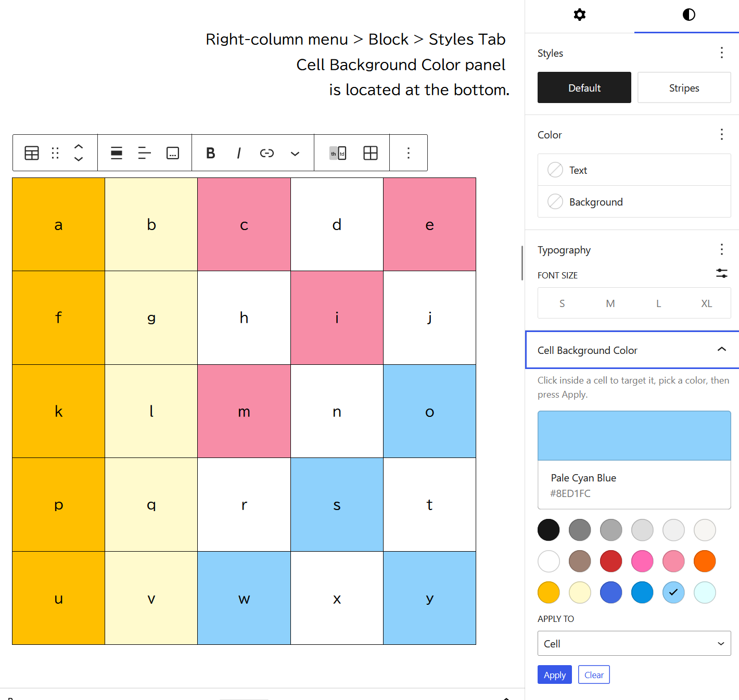Viewport: 739px width, 700px height.
Task: Click the Pale Cyan Blue color preview
Action: click(634, 436)
